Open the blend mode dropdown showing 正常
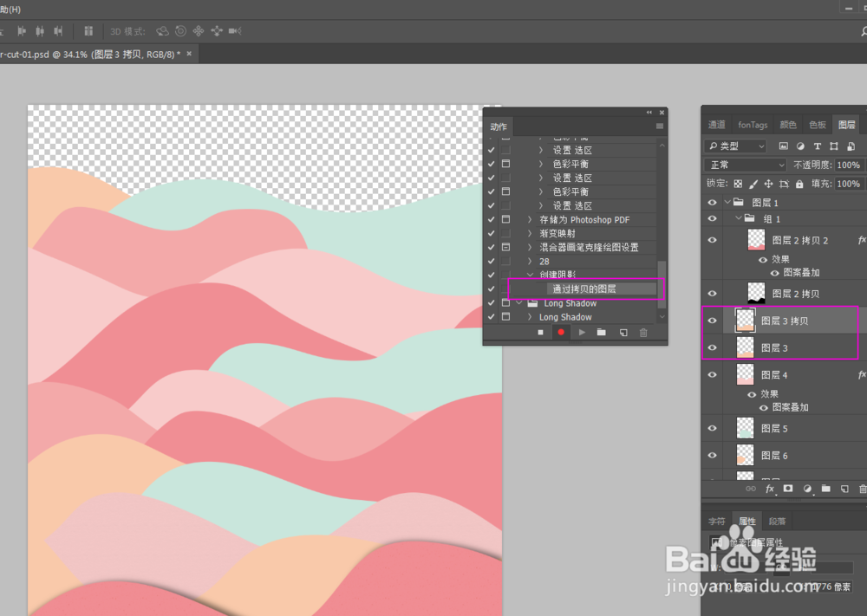 click(744, 164)
